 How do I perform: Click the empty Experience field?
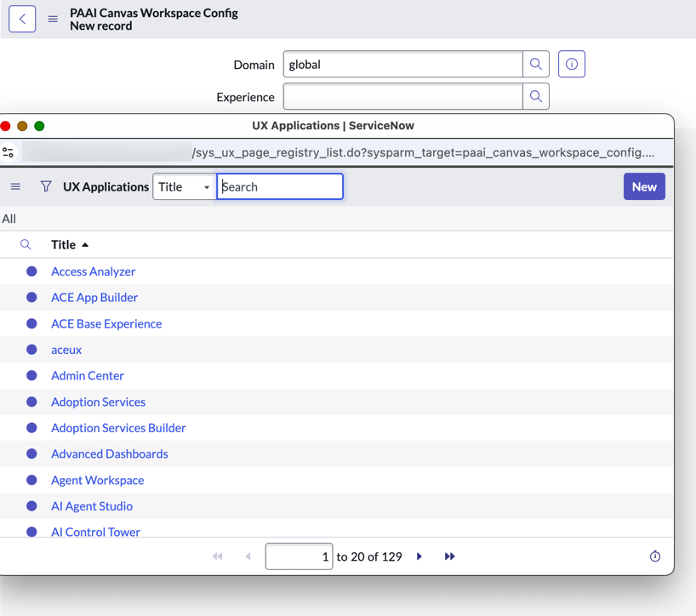tap(403, 96)
